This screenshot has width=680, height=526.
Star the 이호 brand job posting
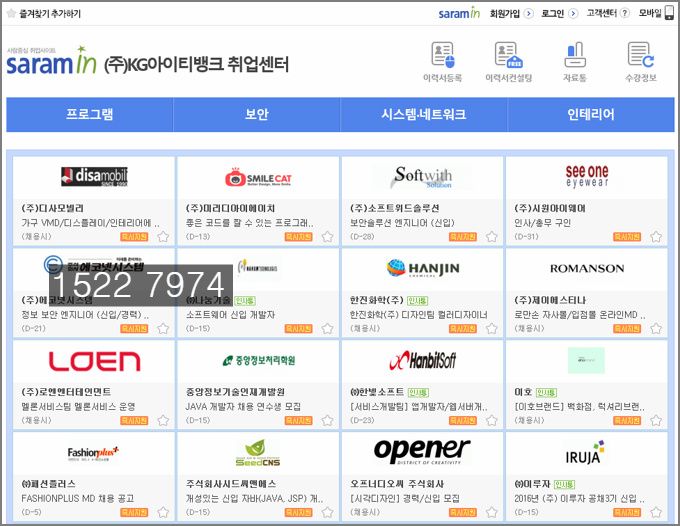tap(656, 421)
